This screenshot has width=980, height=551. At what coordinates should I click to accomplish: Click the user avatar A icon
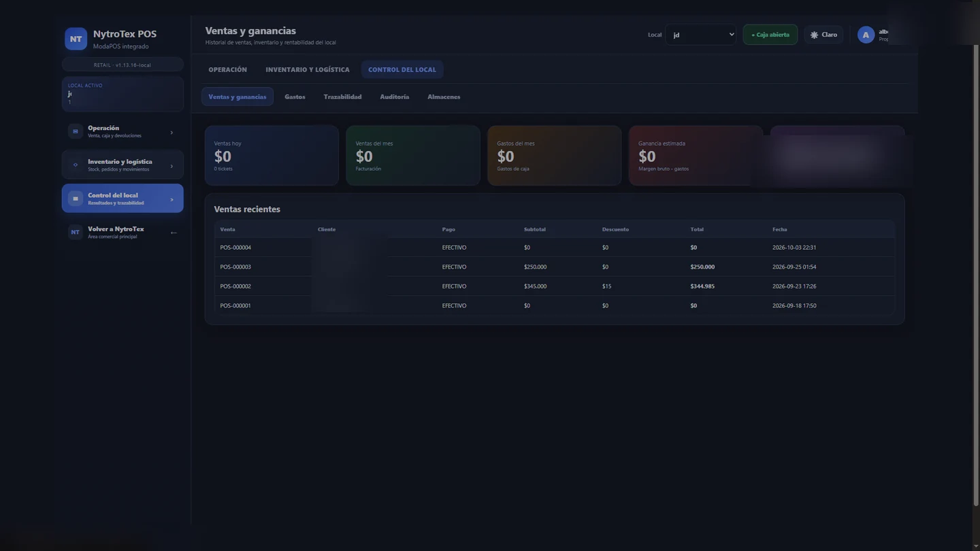(866, 35)
